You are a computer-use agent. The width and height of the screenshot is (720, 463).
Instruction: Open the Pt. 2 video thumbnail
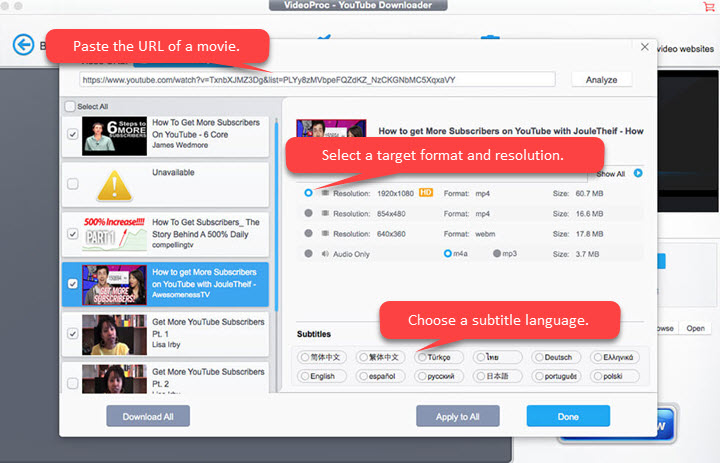[114, 379]
